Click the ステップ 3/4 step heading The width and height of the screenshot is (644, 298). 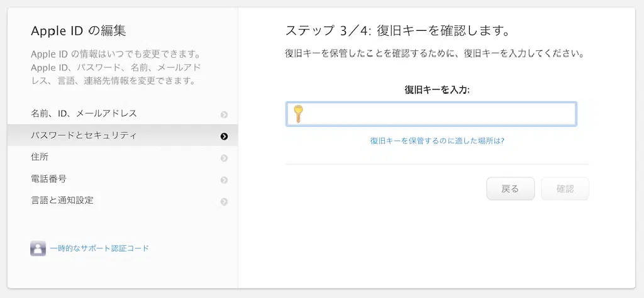coord(397,31)
